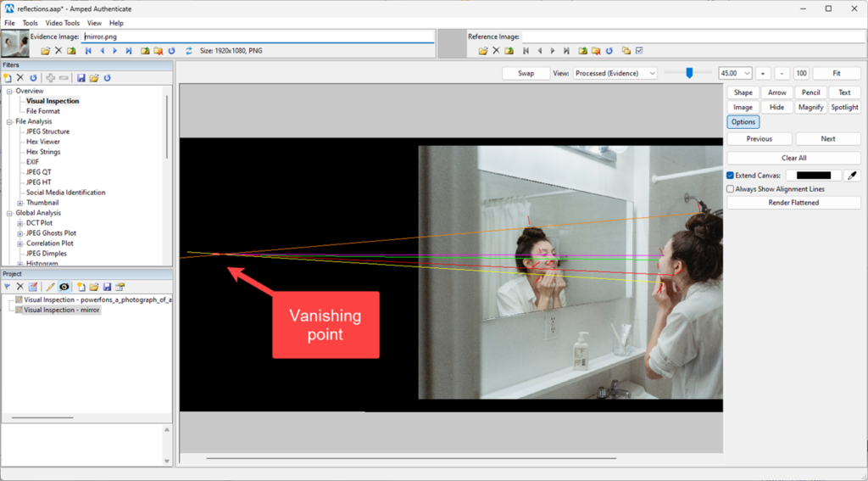Viewport: 868px width, 481px height.
Task: Toggle the checkbox icon in Reference toolbar
Action: click(x=639, y=50)
